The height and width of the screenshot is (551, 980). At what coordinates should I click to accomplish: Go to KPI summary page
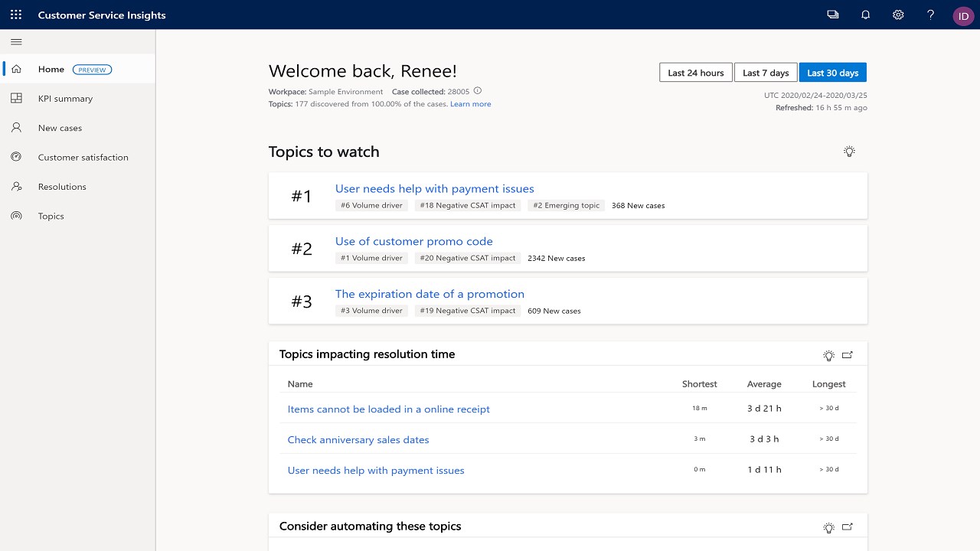point(65,99)
